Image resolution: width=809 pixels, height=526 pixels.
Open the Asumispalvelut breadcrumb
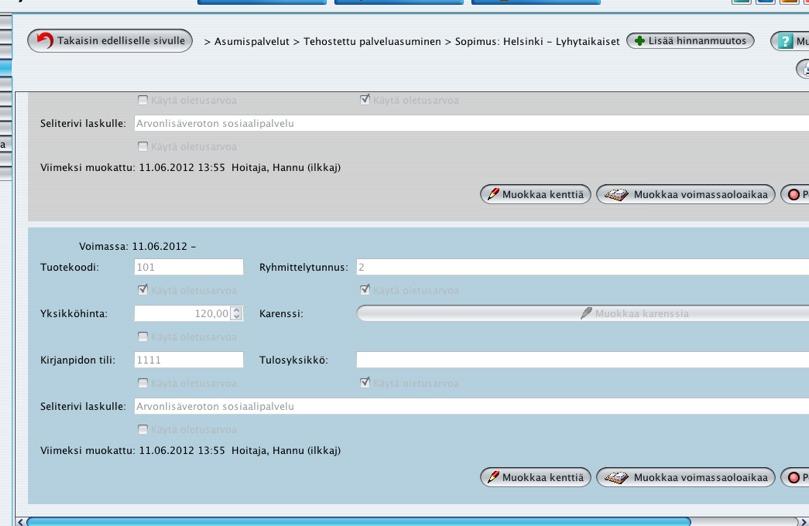[252, 41]
